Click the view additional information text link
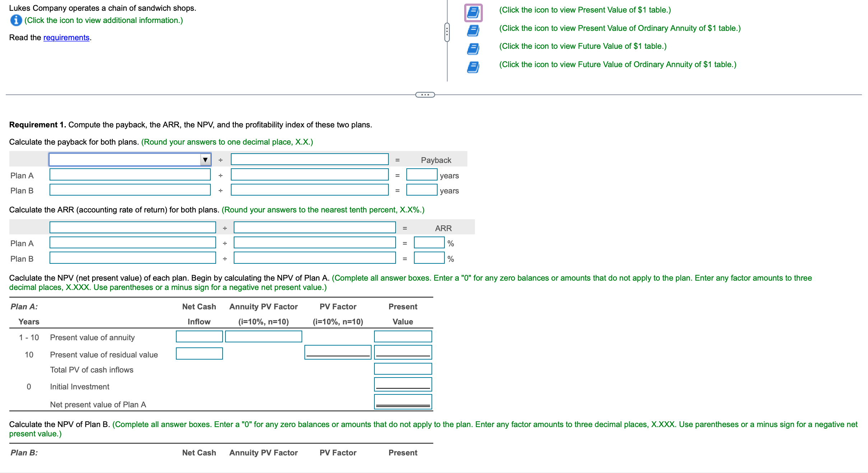 [x=103, y=20]
